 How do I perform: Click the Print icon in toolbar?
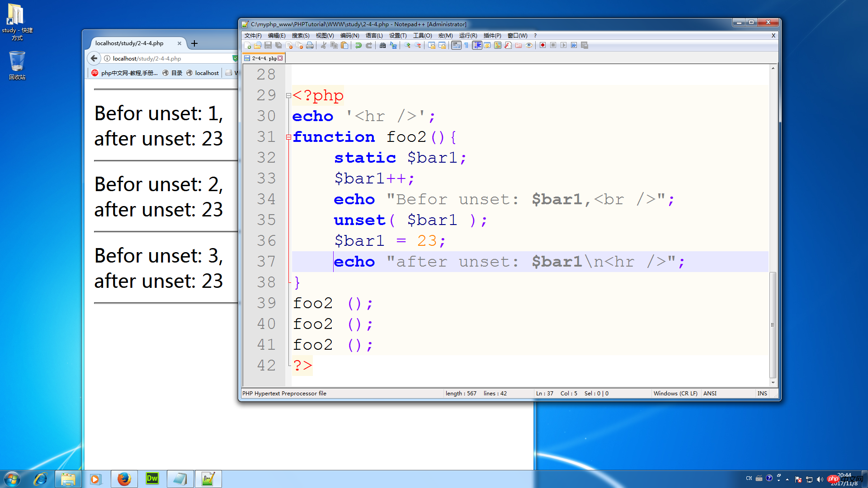tap(310, 45)
